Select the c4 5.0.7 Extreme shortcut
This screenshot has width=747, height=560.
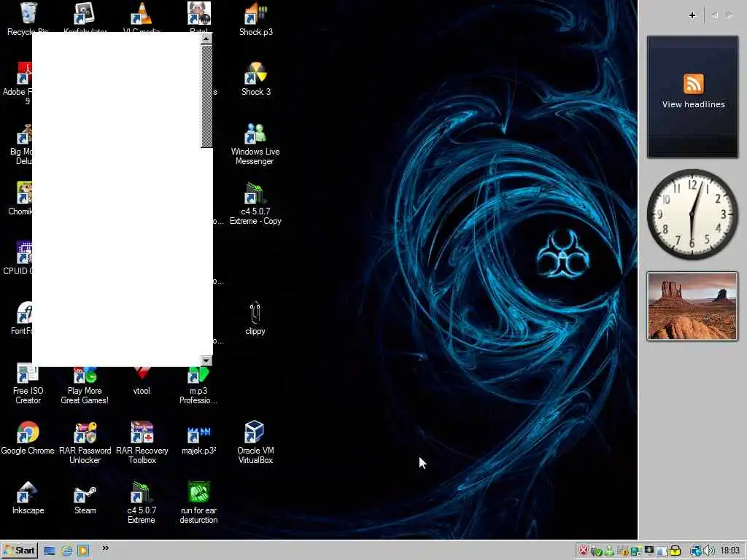click(142, 502)
